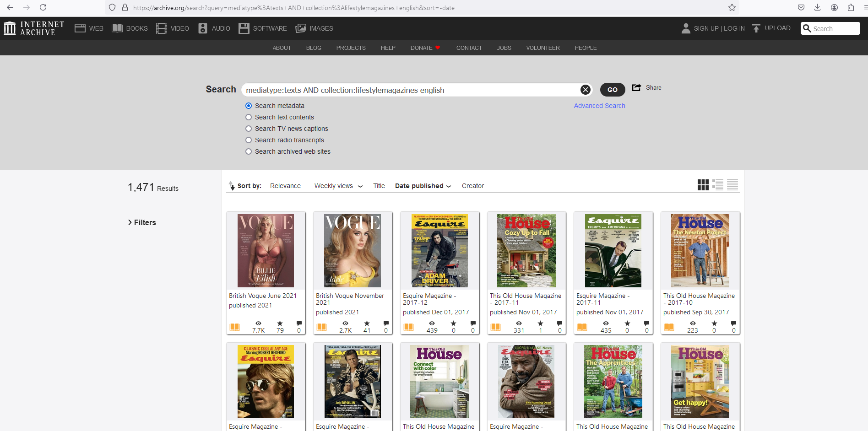Open CONTACT menu item
This screenshot has width=868, height=431.
click(469, 48)
